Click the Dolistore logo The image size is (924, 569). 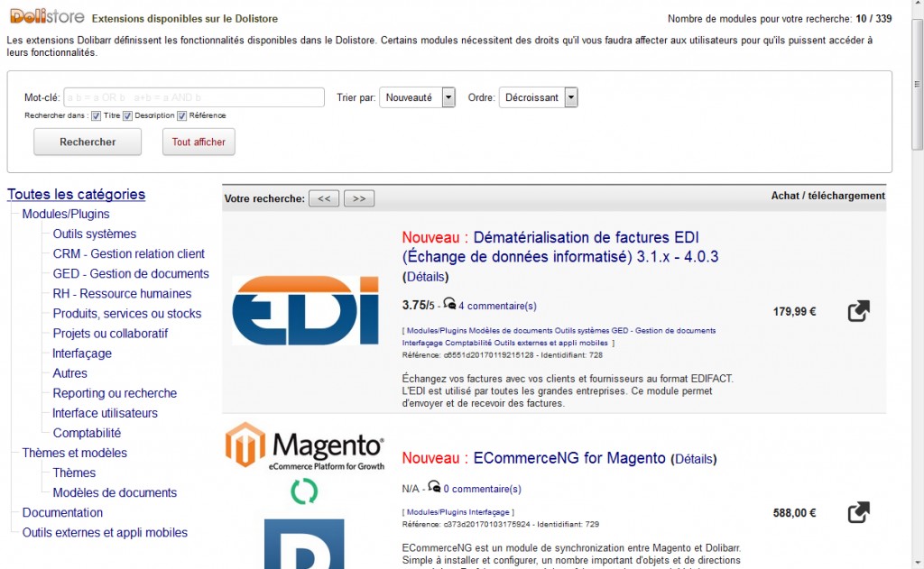click(x=47, y=16)
